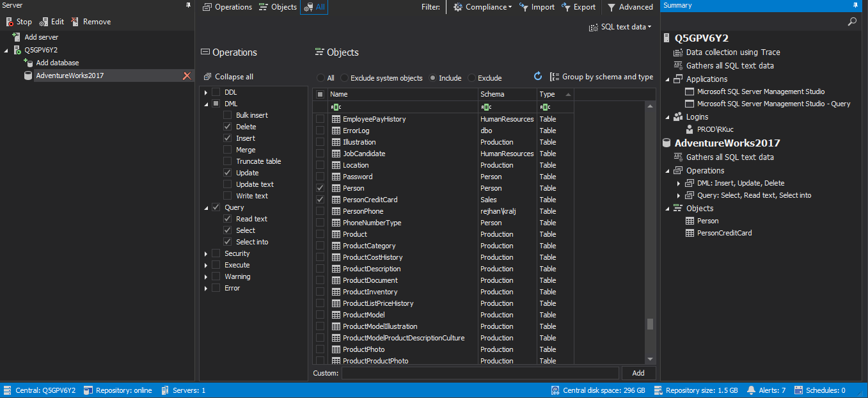The width and height of the screenshot is (868, 398).
Task: Expand the Error operations group
Action: [x=206, y=288]
